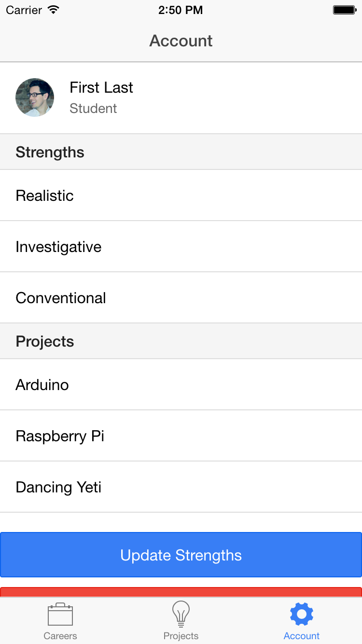Select the Account gear icon

[x=302, y=614]
